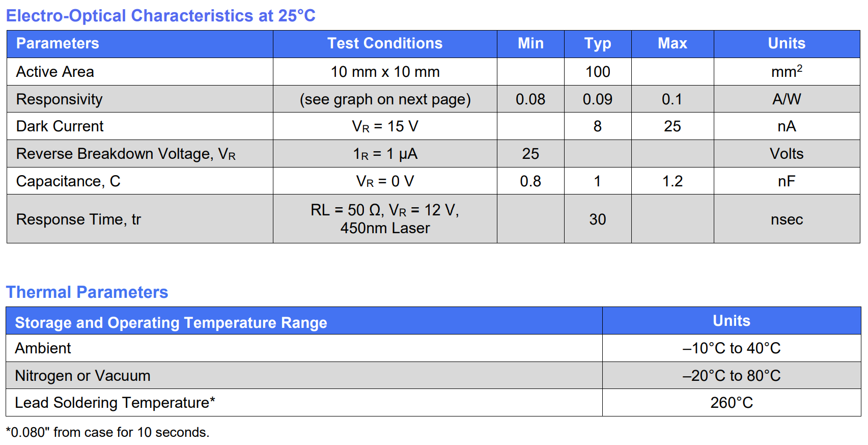
Task: Click the Electro-Optical Characteristics heading
Action: coord(160,16)
